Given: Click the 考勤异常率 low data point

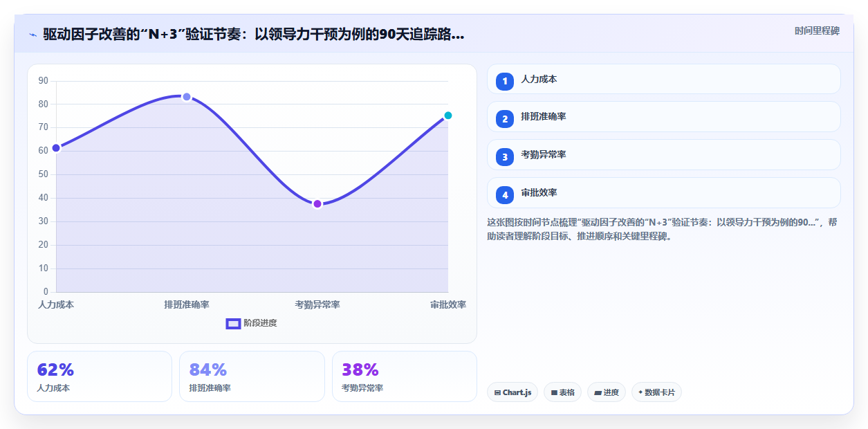Looking at the screenshot, I should pyautogui.click(x=317, y=203).
